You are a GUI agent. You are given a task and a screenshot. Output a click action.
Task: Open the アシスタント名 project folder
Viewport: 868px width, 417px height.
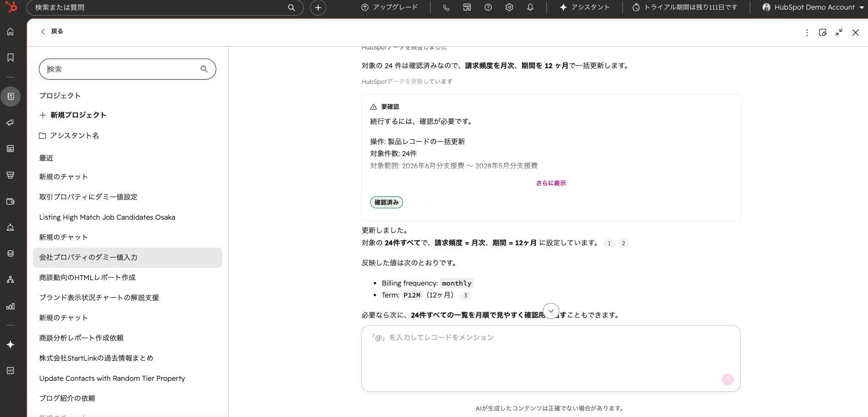[69, 135]
